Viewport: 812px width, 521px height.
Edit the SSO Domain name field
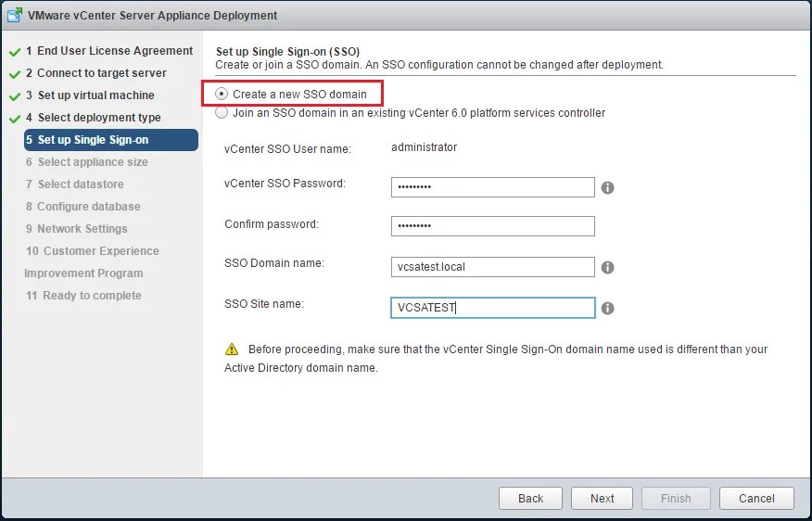pyautogui.click(x=492, y=267)
